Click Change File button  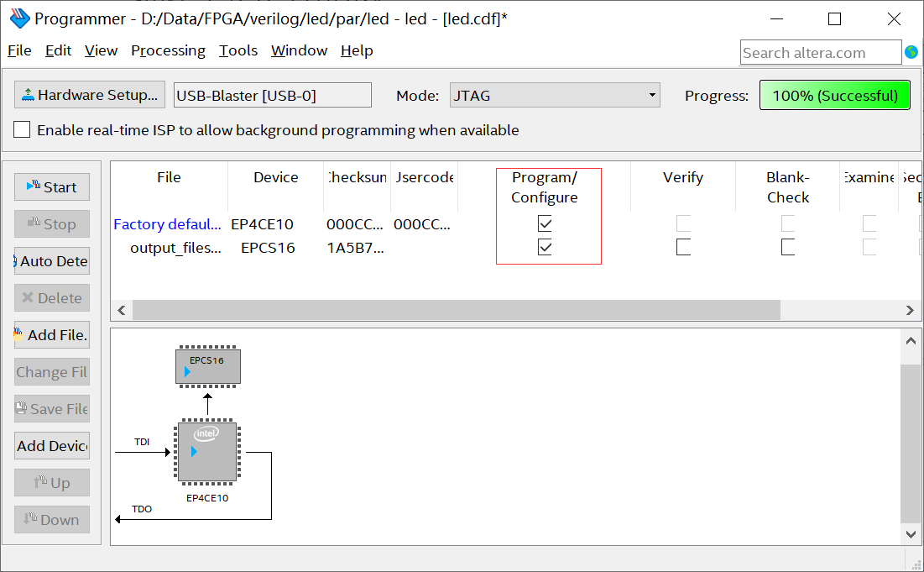[52, 372]
